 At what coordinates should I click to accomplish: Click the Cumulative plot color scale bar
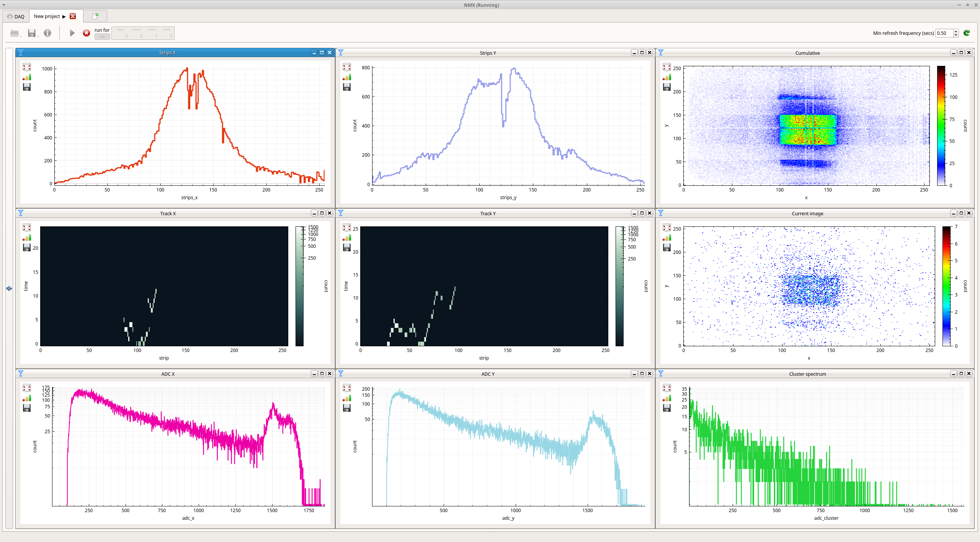tap(941, 126)
